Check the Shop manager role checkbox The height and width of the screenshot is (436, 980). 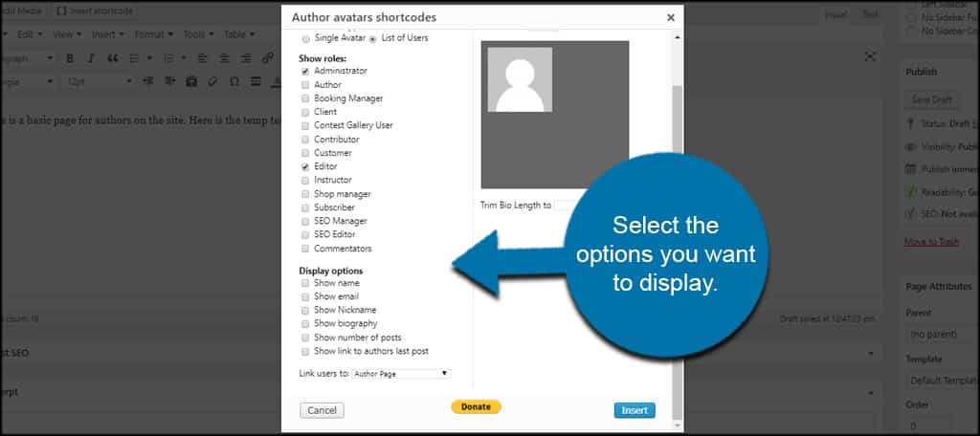[x=305, y=194]
